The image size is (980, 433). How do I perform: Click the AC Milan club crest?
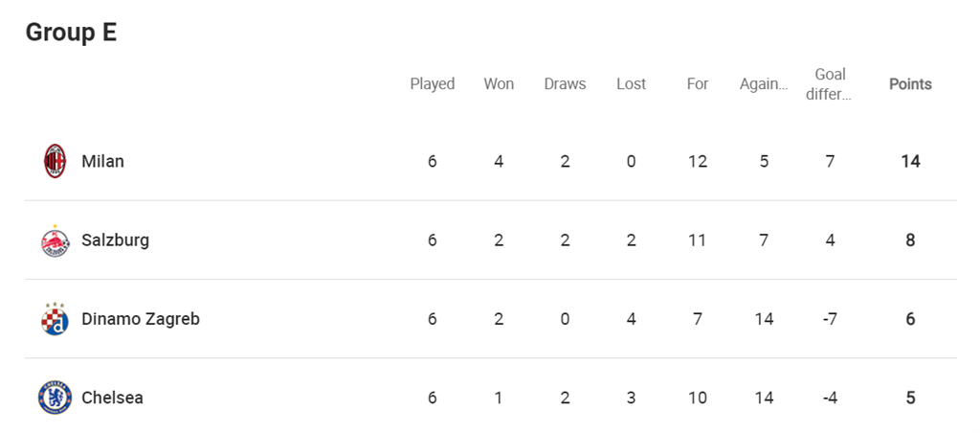tap(56, 161)
